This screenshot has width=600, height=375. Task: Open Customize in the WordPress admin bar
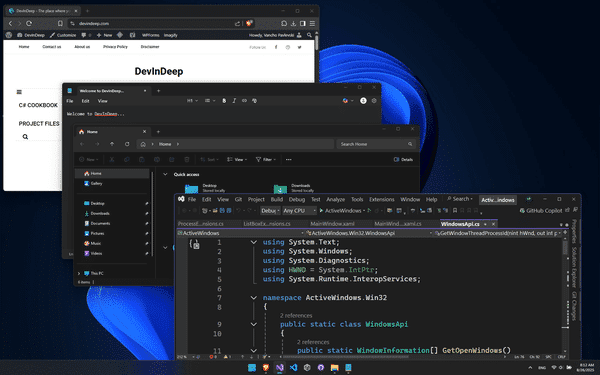[63, 35]
